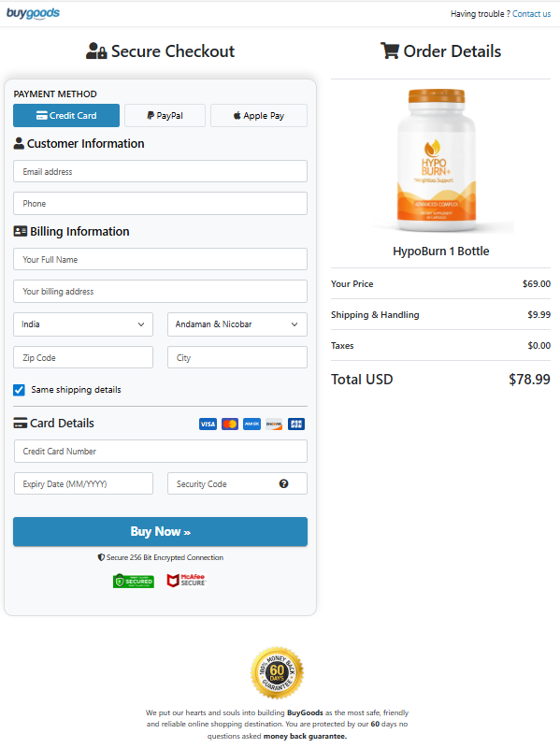The width and height of the screenshot is (560, 748).
Task: Select the Apple Pay payment method
Action: 258,115
